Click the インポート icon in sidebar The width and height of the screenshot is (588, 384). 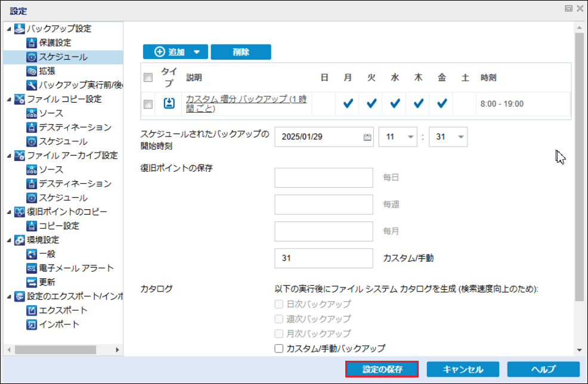coord(32,325)
